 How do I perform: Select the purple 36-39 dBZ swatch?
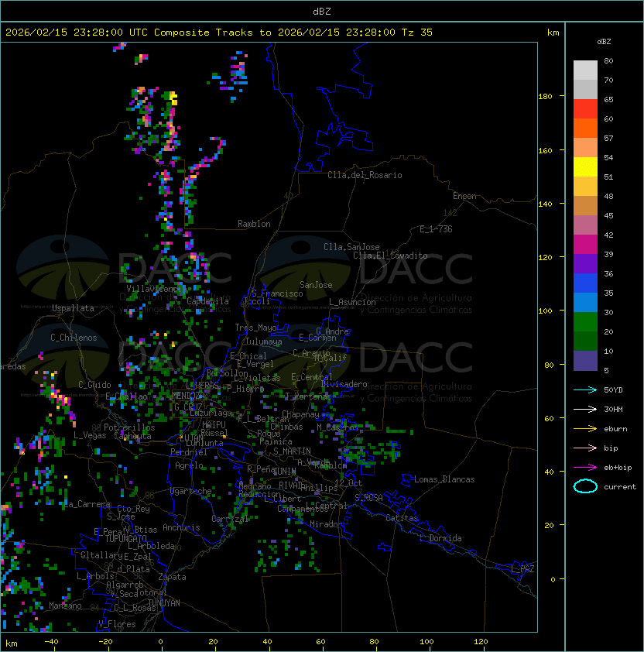(x=585, y=264)
